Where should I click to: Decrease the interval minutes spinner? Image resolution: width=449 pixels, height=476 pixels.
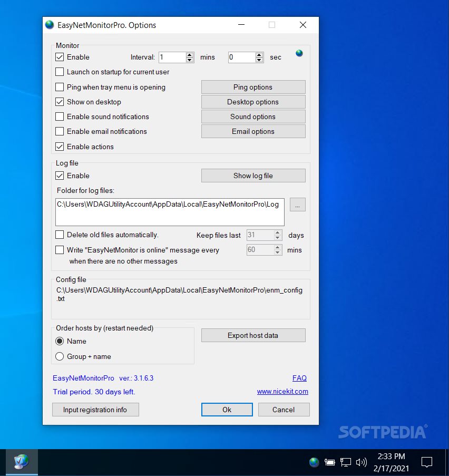(x=190, y=60)
